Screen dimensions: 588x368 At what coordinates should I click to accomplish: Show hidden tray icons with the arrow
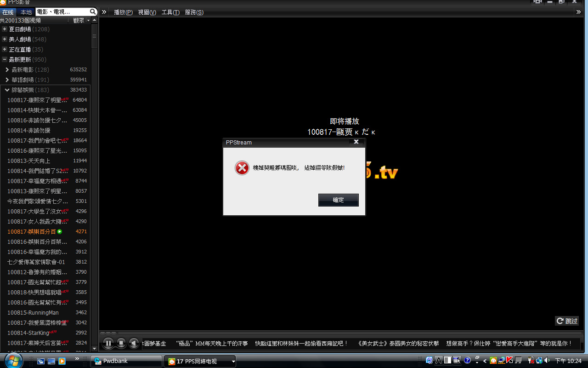[485, 361]
